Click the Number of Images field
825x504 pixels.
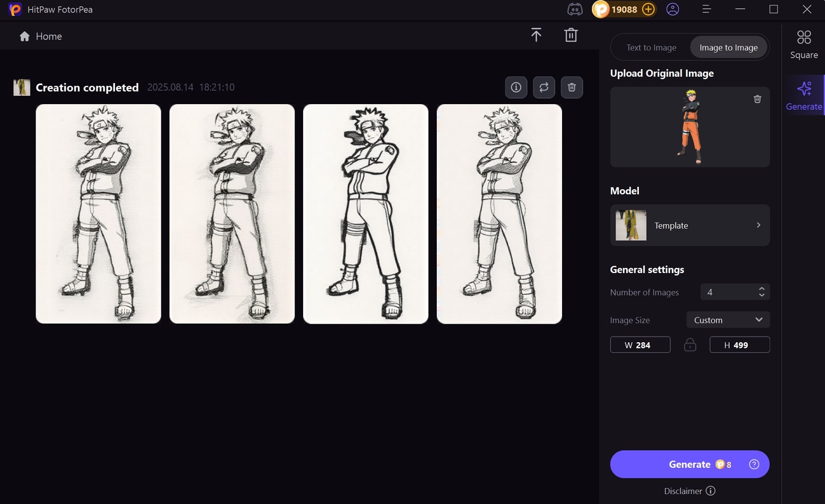tap(735, 292)
